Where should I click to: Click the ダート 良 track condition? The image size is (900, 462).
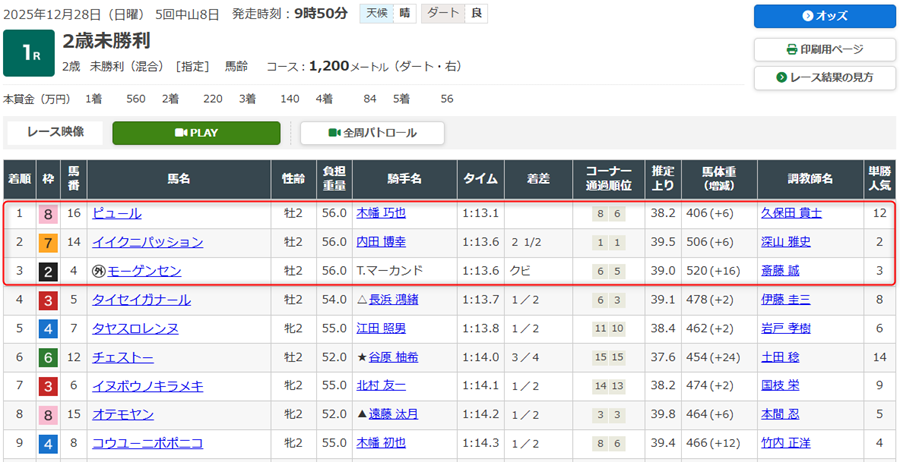click(454, 14)
